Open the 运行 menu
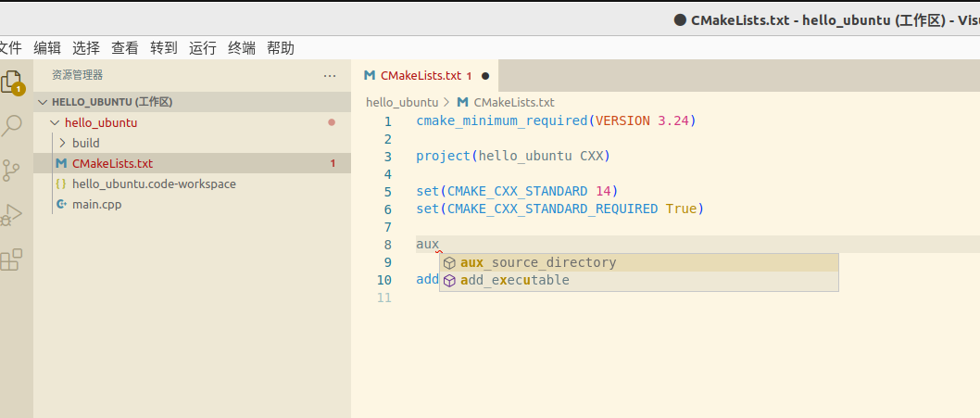The height and width of the screenshot is (418, 980). 203,48
